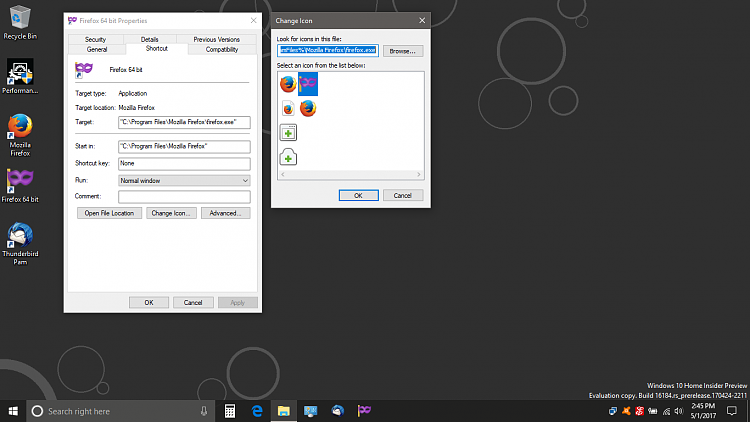Image resolution: width=750 pixels, height=422 pixels.
Task: Click the Shortcut key field
Action: coord(184,164)
